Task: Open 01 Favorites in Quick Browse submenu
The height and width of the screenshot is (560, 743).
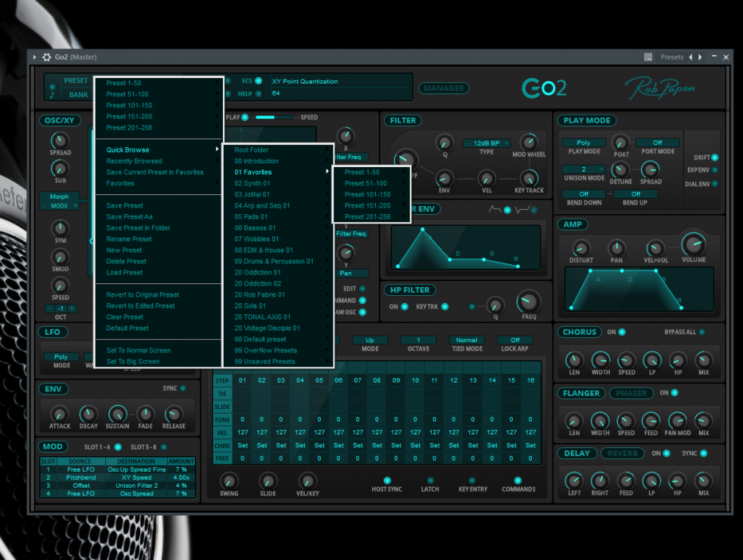Action: (278, 172)
